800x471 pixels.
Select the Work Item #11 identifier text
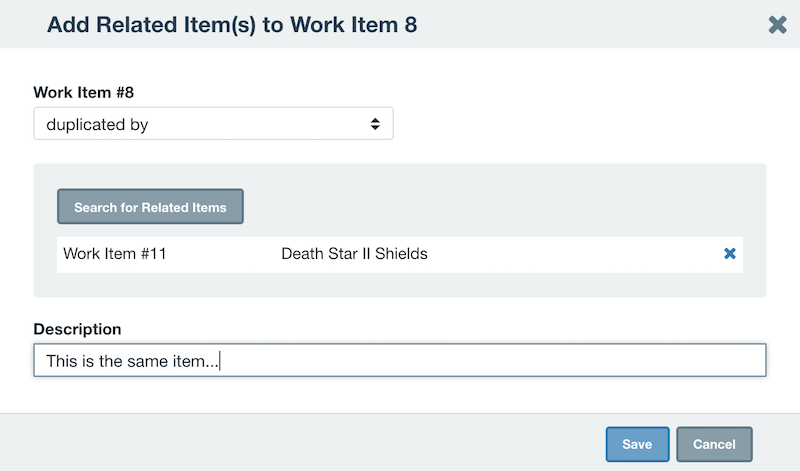coord(115,254)
